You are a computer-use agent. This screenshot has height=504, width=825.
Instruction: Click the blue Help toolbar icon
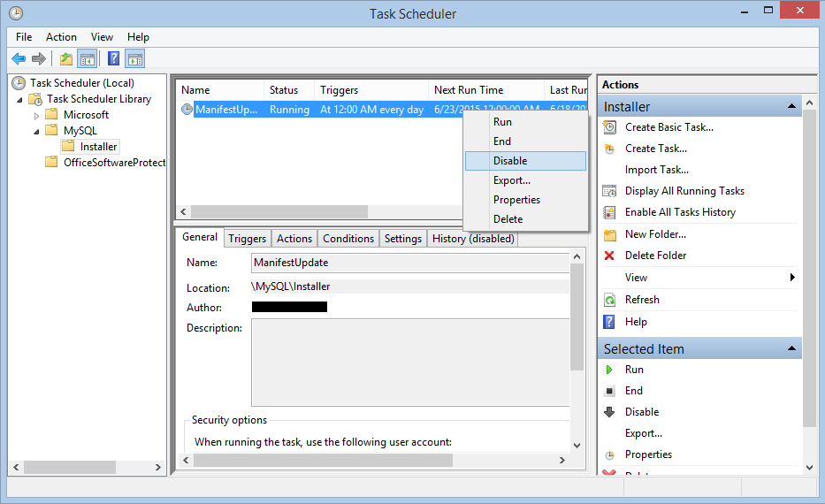coord(114,58)
